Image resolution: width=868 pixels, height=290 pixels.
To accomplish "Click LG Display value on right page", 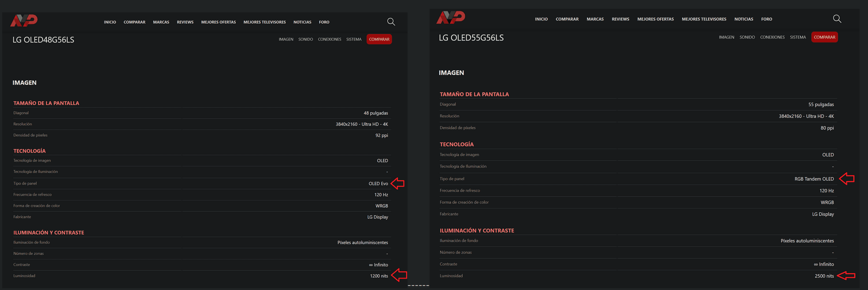I will [x=823, y=214].
